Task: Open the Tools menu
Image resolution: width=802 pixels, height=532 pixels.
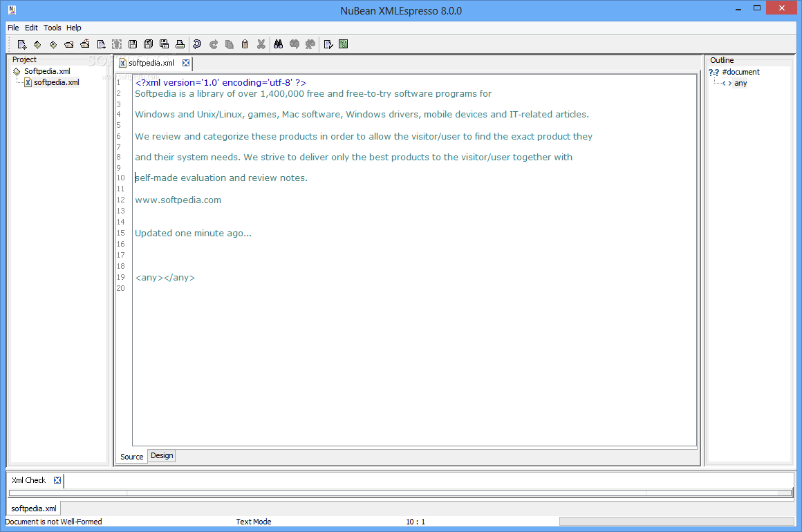Action: click(52, 28)
